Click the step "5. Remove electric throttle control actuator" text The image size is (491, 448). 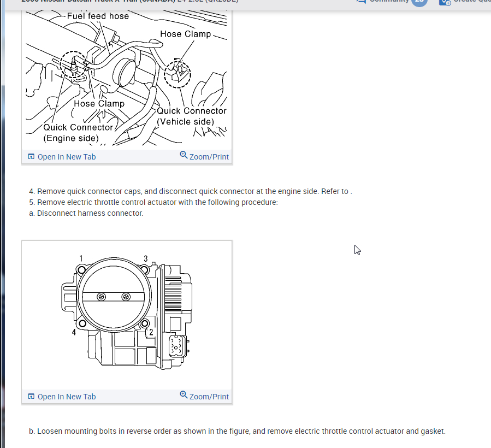coord(153,202)
